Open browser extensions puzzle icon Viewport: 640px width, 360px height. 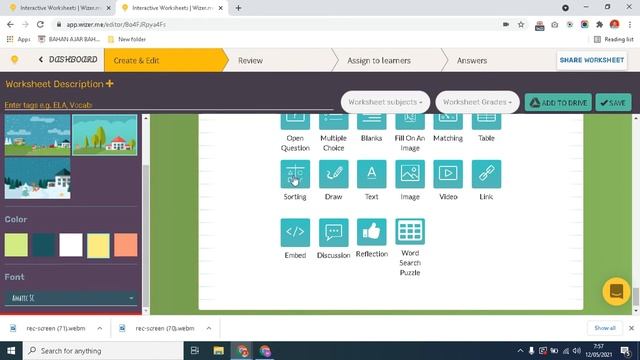click(599, 24)
